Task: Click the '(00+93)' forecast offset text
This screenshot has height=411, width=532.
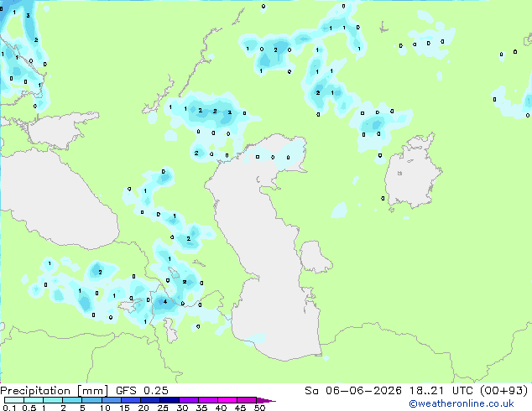Action: 504,391
